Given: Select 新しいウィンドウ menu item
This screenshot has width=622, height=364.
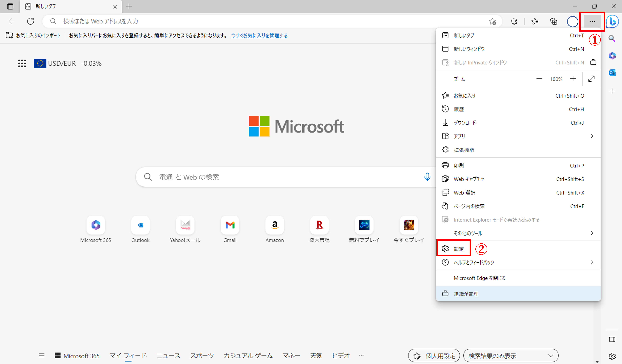Looking at the screenshot, I should point(518,49).
